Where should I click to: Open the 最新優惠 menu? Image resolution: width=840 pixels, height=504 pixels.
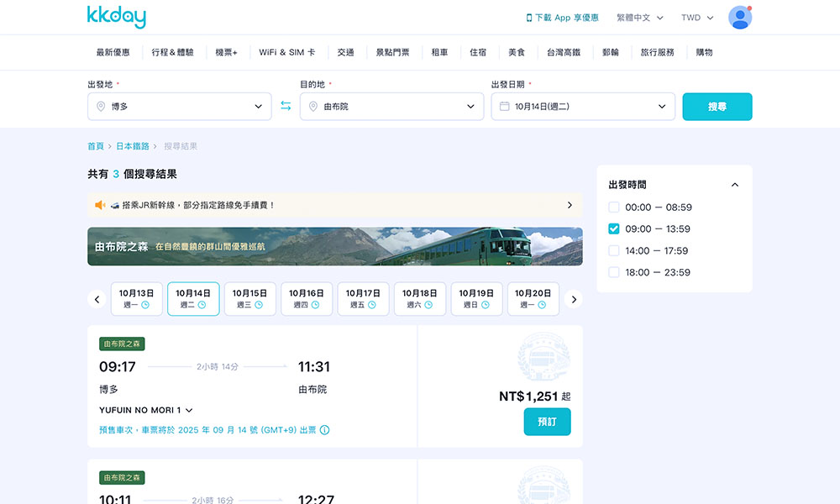(x=113, y=52)
